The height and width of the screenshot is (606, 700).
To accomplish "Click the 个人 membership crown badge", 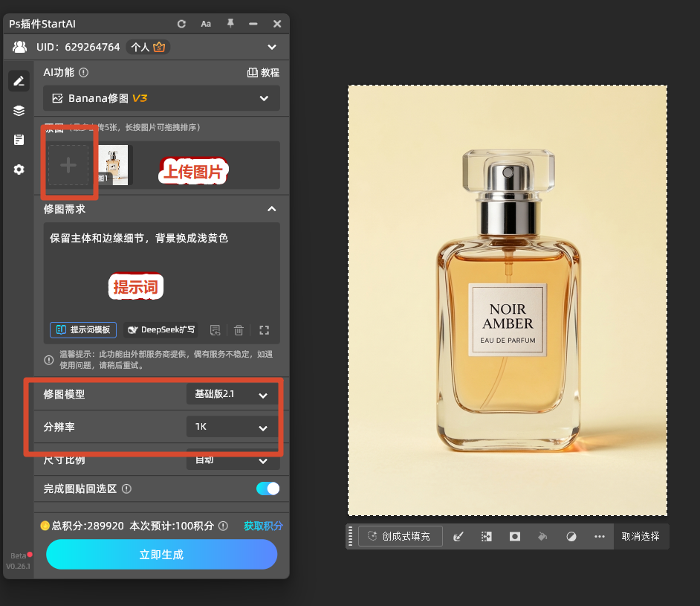I will (x=148, y=47).
